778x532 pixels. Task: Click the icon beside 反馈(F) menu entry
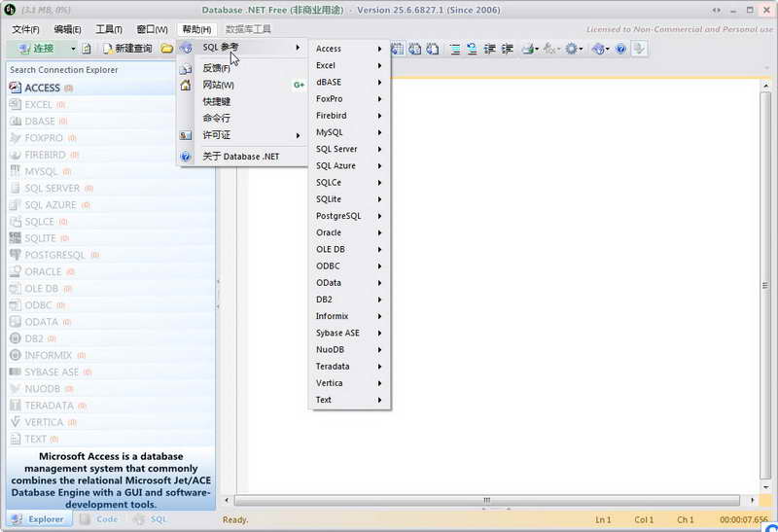[186, 69]
